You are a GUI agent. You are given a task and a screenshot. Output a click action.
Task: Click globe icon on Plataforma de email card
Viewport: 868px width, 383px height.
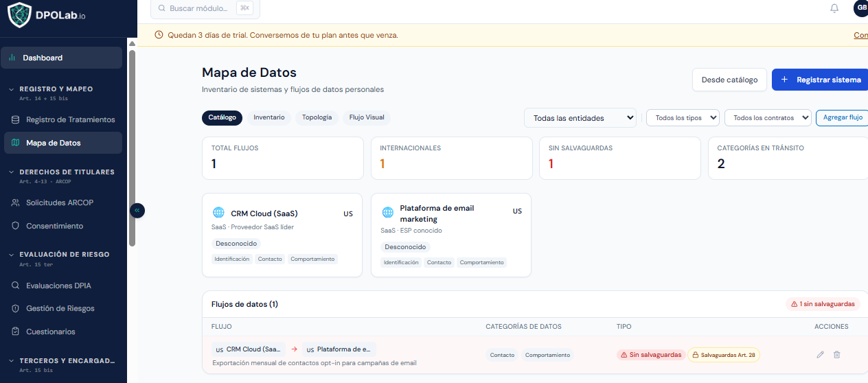pos(387,212)
